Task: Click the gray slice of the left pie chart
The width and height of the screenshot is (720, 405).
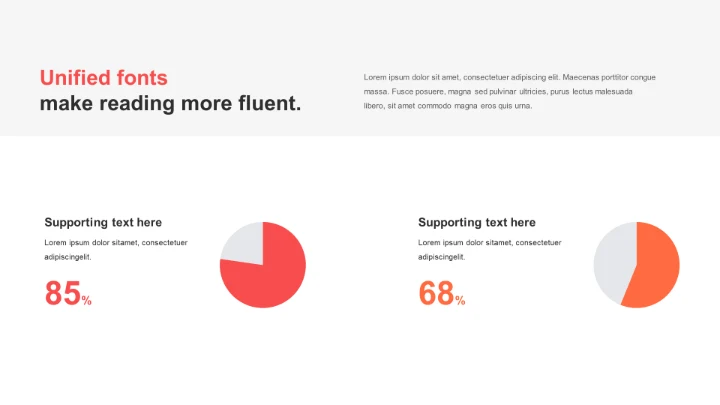Action: coord(244,244)
